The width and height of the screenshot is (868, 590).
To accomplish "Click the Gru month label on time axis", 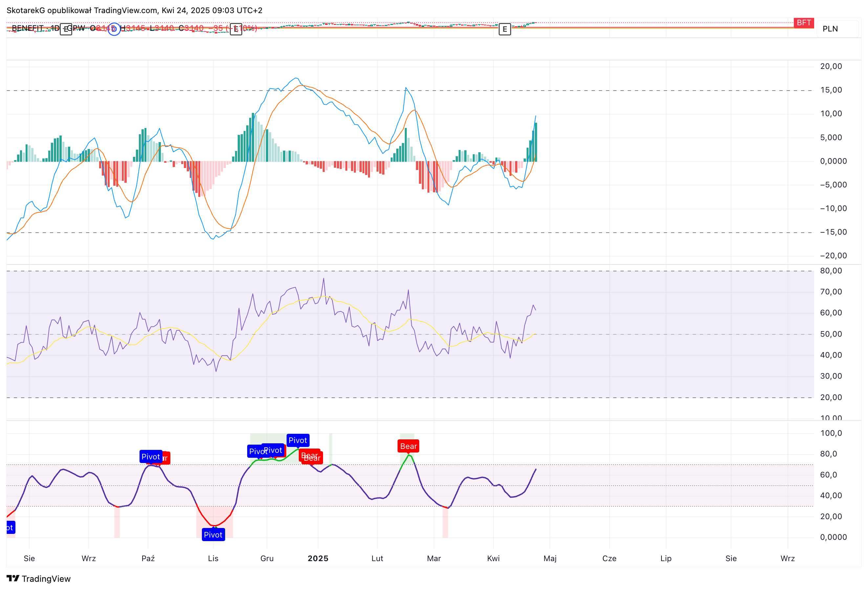I will click(x=267, y=558).
